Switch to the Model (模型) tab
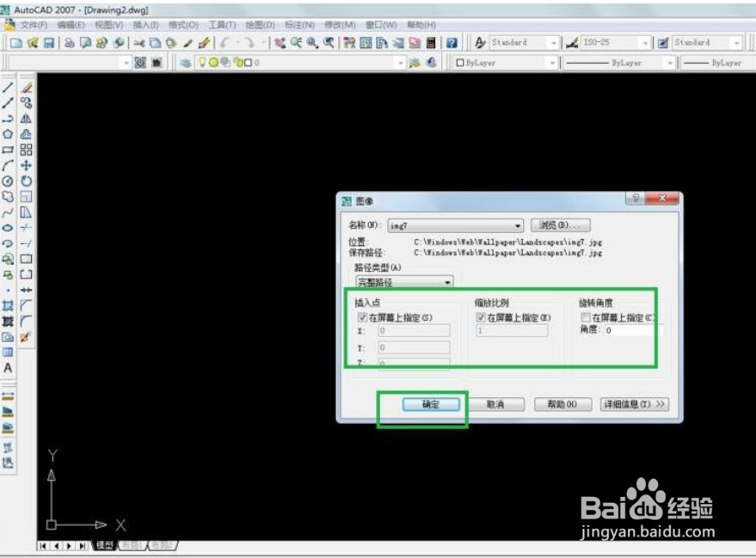This screenshot has width=756, height=558. (105, 545)
